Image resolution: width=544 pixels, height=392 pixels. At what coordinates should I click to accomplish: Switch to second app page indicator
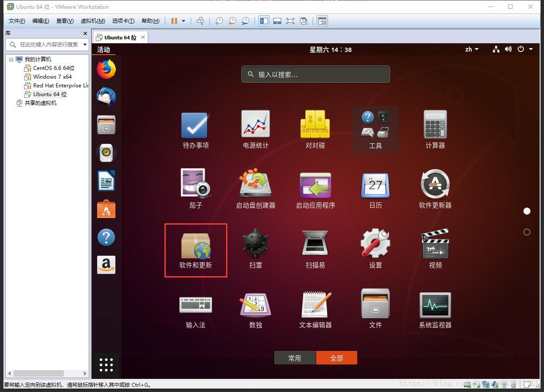pyautogui.click(x=527, y=232)
